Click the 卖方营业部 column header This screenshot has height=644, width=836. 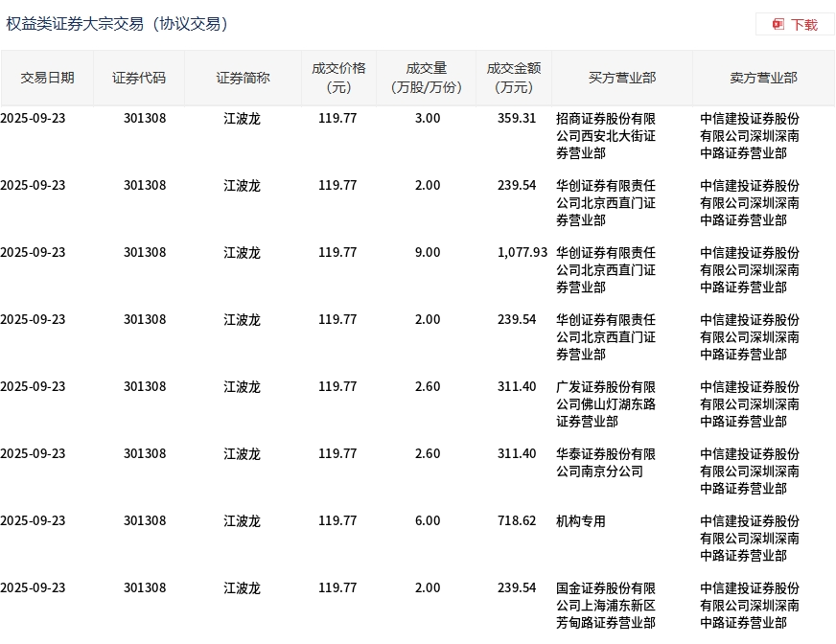(x=763, y=78)
